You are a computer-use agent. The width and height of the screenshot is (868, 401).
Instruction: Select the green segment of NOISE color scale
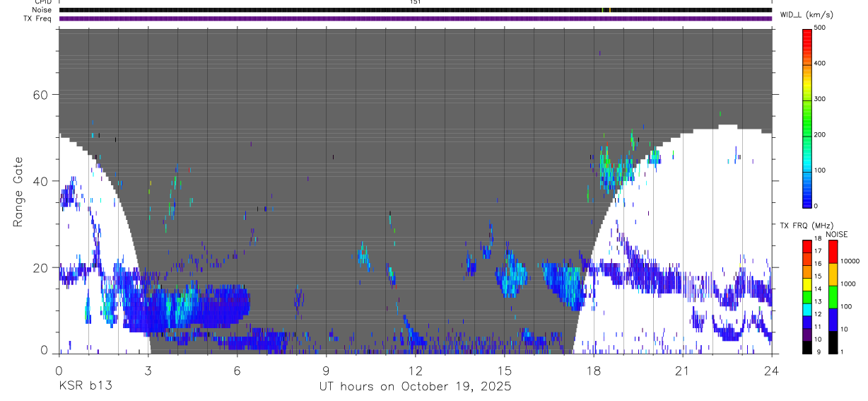tap(832, 296)
